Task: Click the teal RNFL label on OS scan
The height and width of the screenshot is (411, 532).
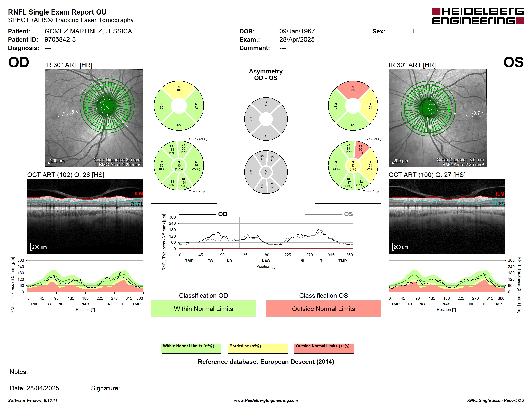Action: (498, 203)
